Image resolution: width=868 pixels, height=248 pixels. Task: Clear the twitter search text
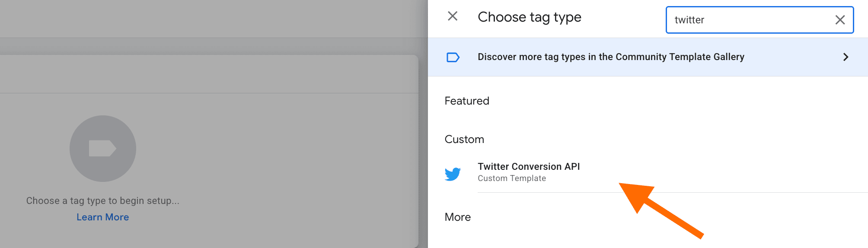click(840, 20)
